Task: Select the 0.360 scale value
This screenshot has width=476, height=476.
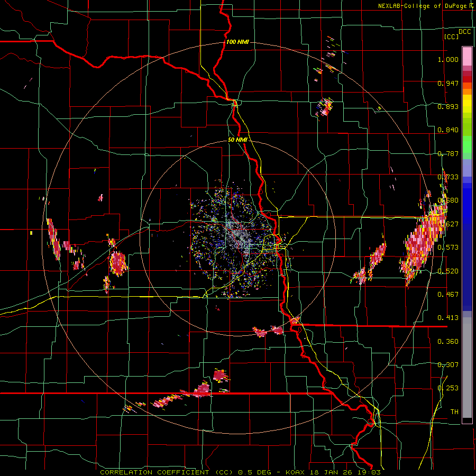Action: [448, 342]
